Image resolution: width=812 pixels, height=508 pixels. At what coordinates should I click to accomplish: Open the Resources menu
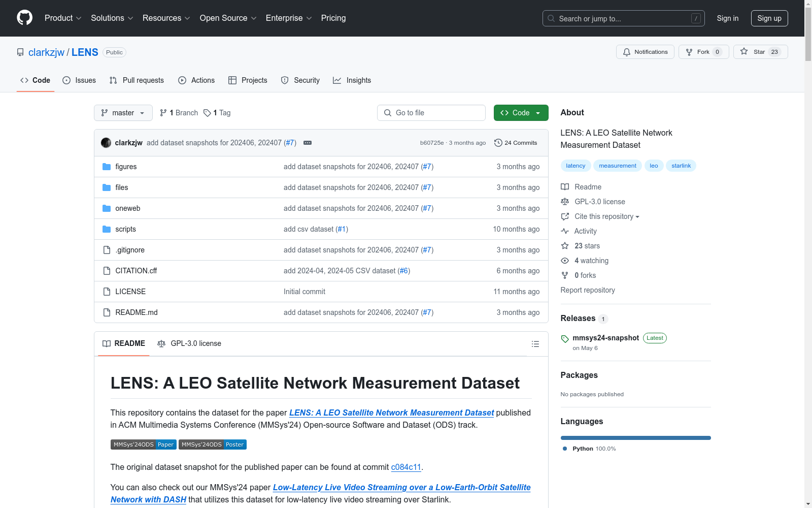coord(166,18)
